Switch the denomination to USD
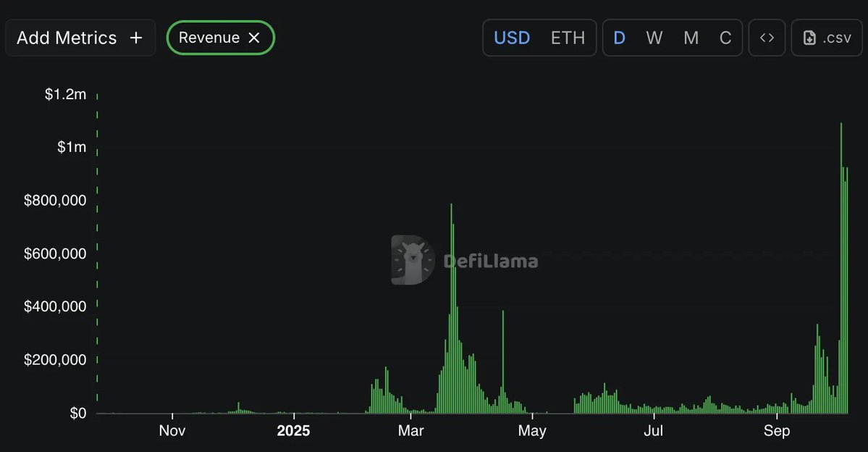868x452 pixels. (512, 38)
